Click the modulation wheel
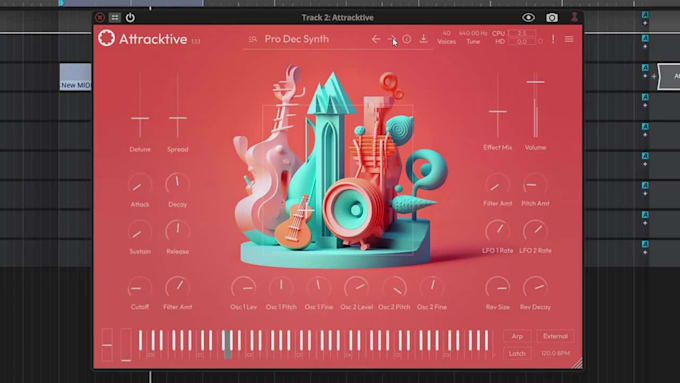This screenshot has height=383, width=680. pos(126,345)
